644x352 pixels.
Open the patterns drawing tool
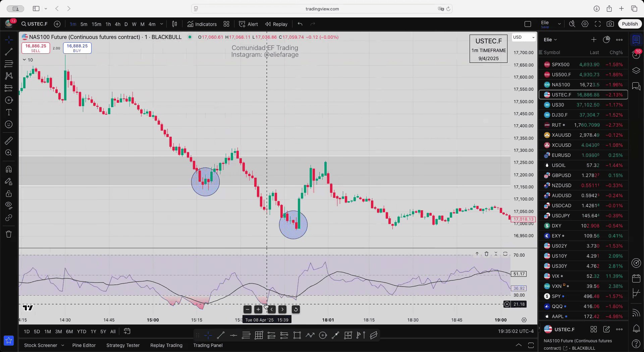(x=9, y=76)
